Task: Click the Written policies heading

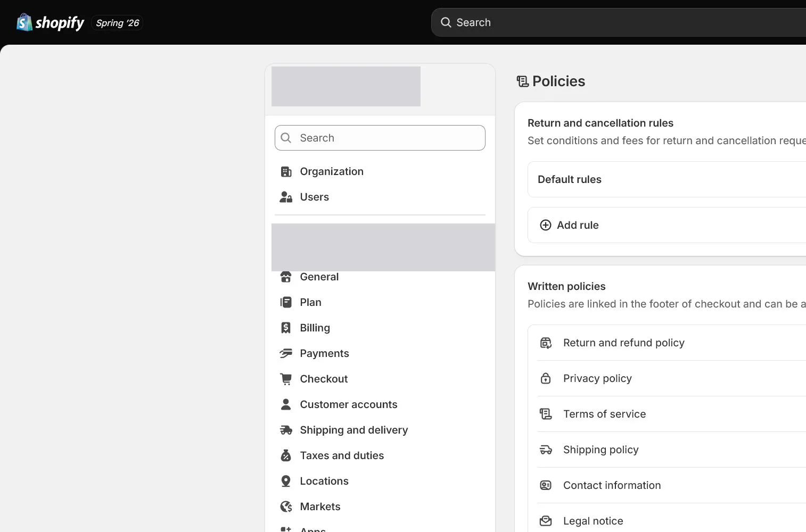Action: point(566,286)
